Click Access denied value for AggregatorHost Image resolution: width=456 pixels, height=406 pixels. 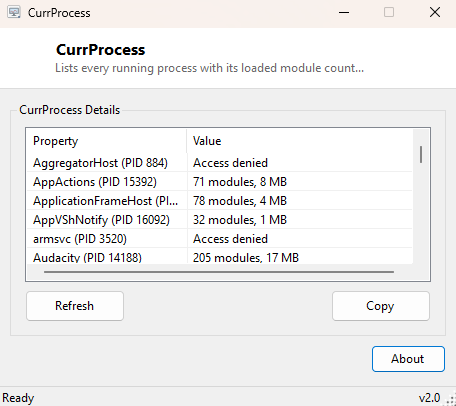[230, 163]
